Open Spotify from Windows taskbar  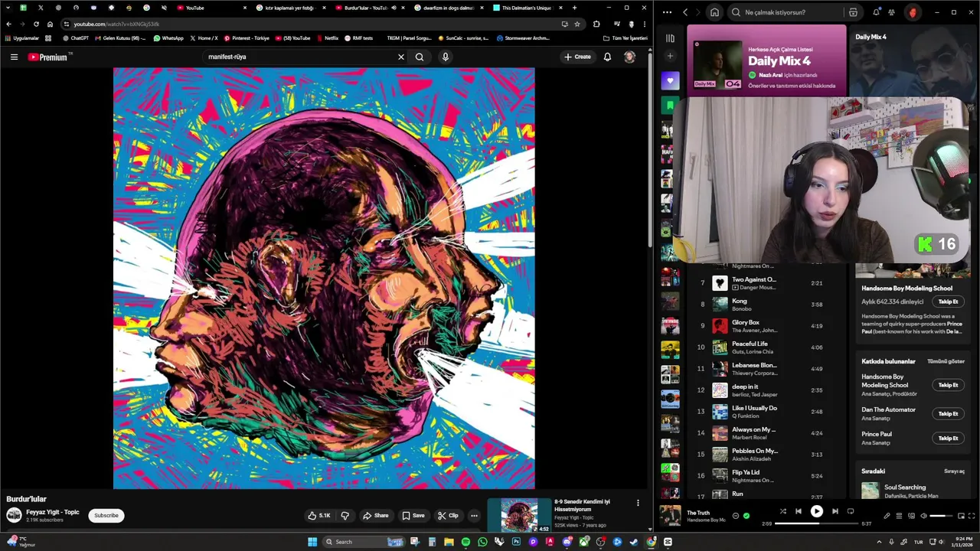coord(465,542)
